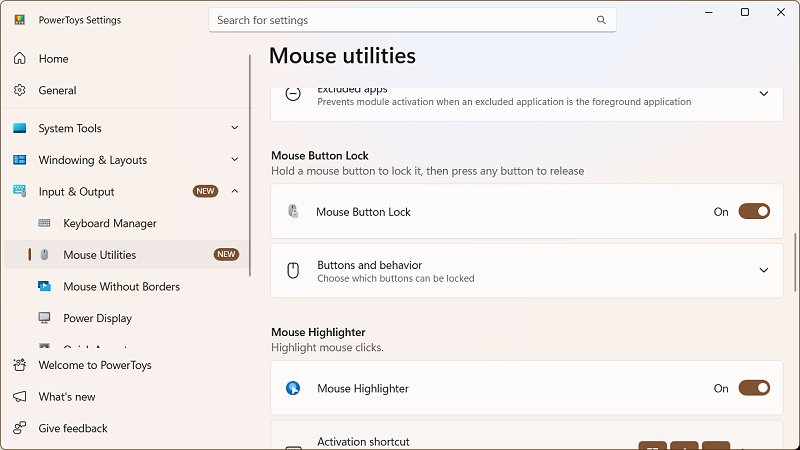Open Keyboard Manager settings
This screenshot has width=800, height=450.
[126, 223]
